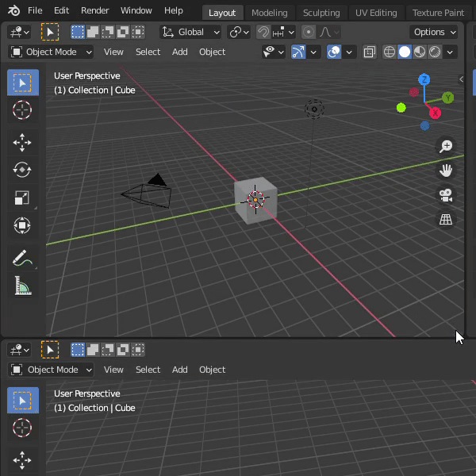
Task: Toggle proportional editing in upper header
Action: tap(309, 33)
